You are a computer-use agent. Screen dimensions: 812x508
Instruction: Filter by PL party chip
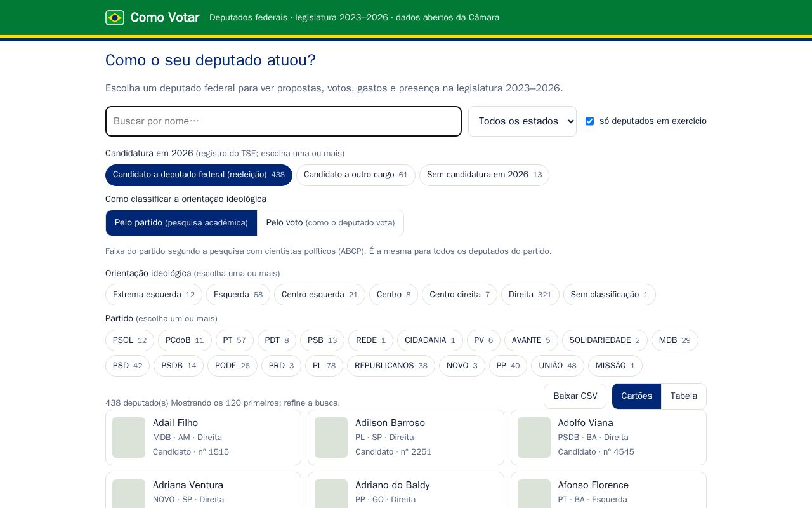pyautogui.click(x=324, y=366)
